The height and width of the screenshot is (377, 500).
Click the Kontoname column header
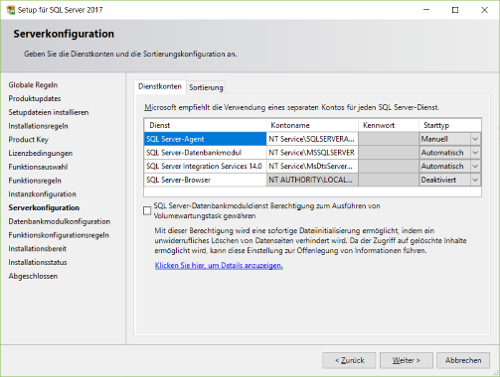point(312,125)
